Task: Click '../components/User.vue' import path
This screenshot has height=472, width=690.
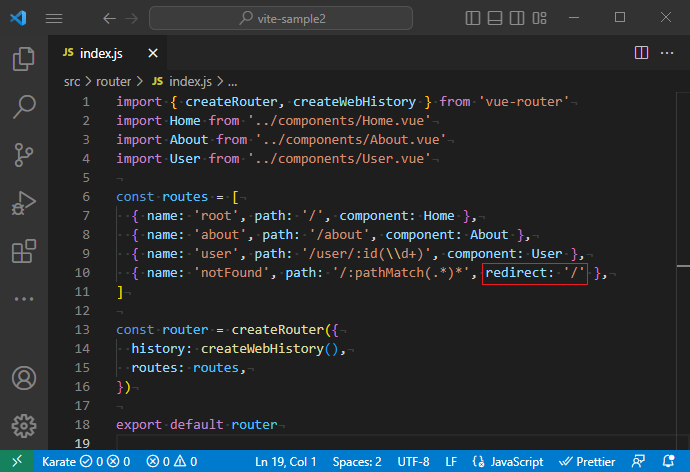Action: [339, 158]
